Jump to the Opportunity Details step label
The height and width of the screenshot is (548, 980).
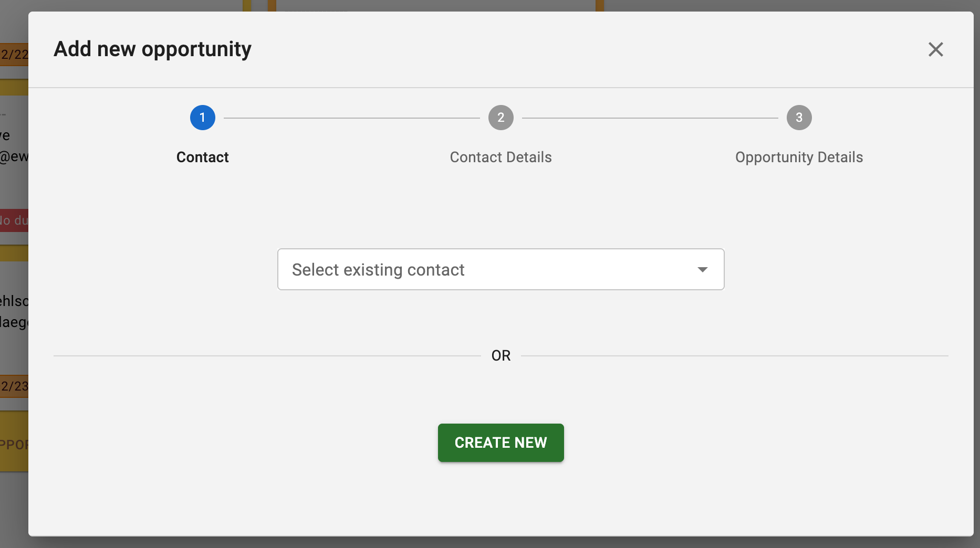point(799,157)
